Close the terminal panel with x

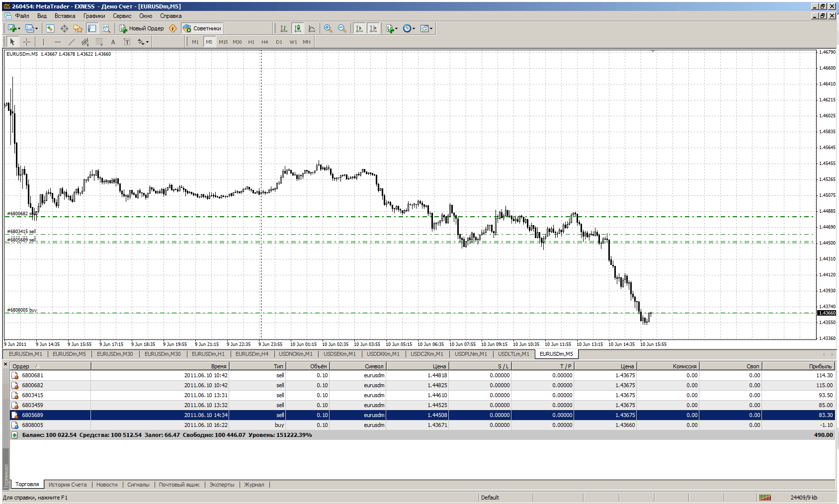(x=5, y=365)
